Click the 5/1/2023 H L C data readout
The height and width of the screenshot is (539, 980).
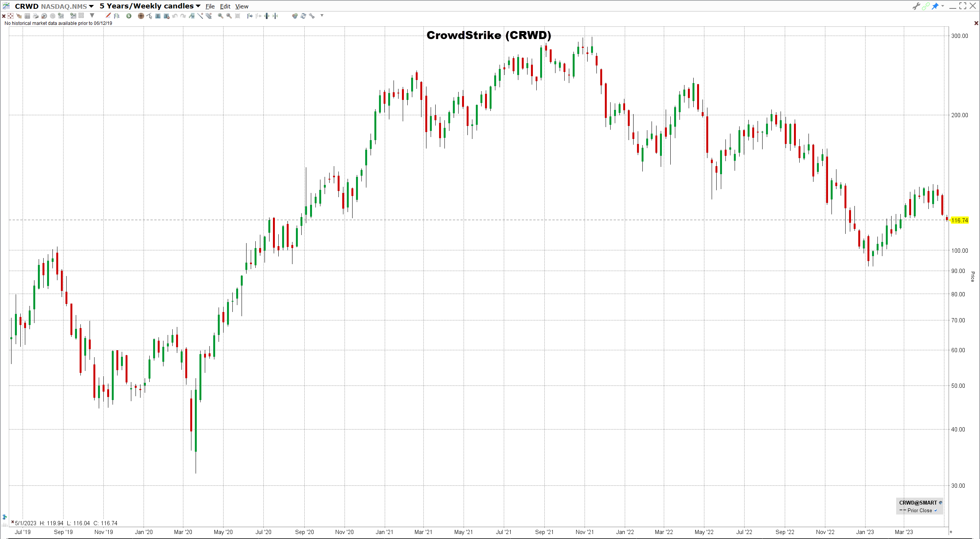pyautogui.click(x=66, y=523)
